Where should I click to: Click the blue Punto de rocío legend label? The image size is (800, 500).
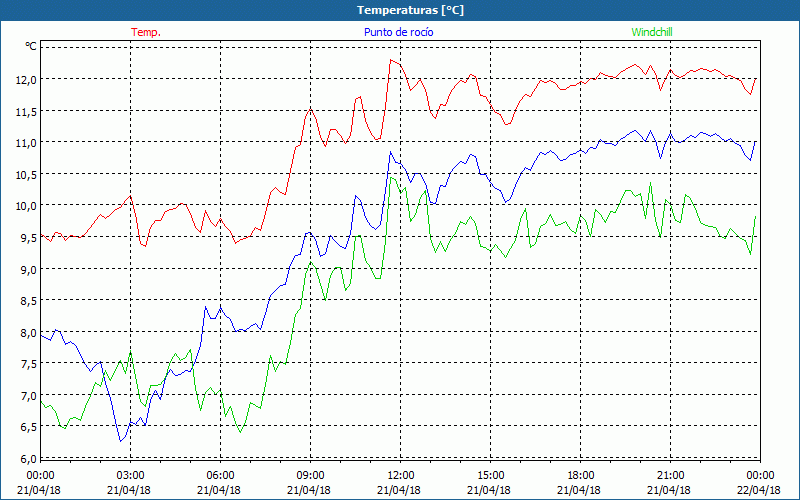398,32
